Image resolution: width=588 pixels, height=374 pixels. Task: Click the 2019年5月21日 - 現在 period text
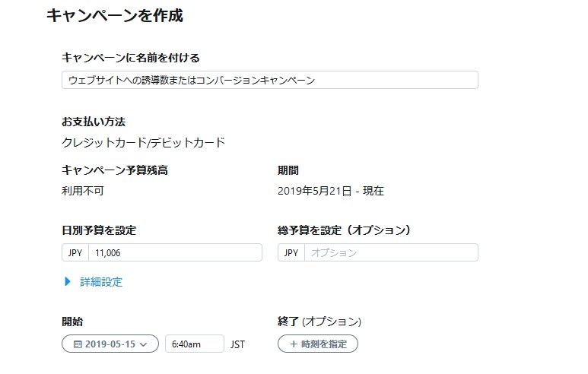pos(331,191)
